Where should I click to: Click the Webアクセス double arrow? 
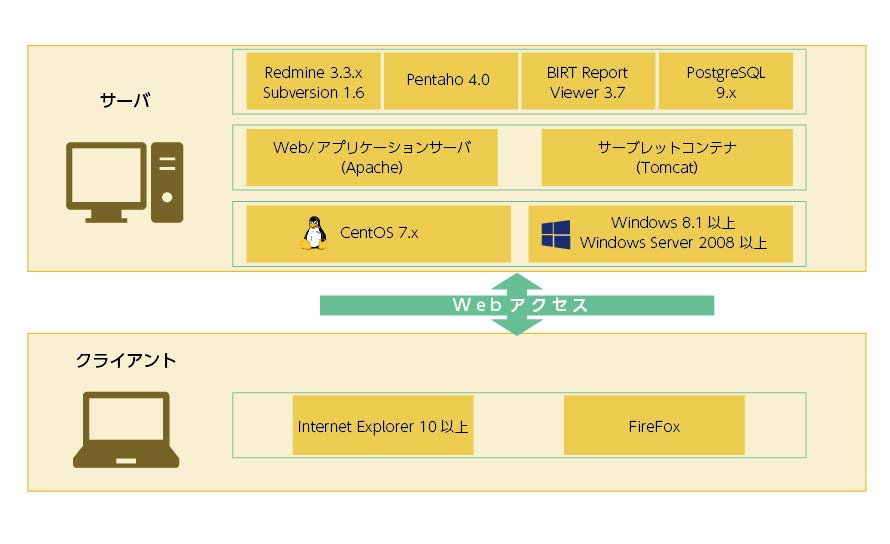coord(517,305)
